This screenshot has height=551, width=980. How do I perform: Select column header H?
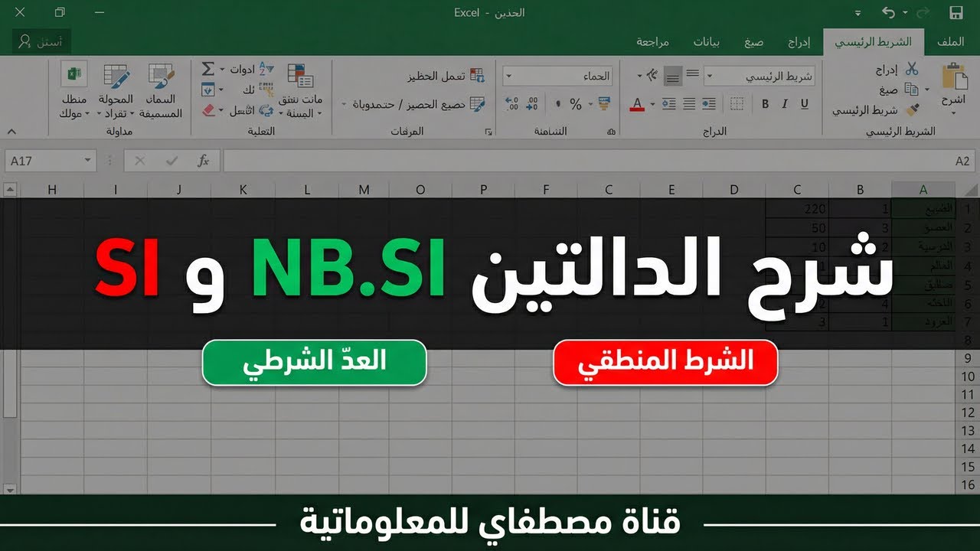pos(52,190)
